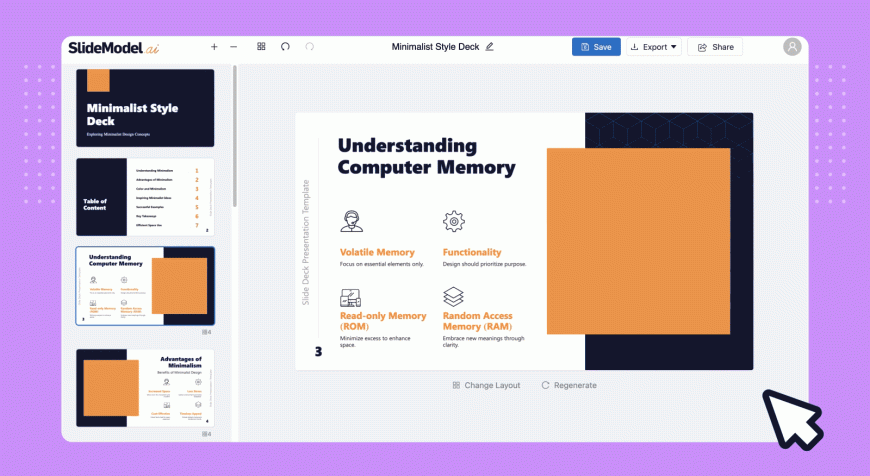Select the Table of Content slide thumbnail
This screenshot has width=870, height=476.
[145, 197]
